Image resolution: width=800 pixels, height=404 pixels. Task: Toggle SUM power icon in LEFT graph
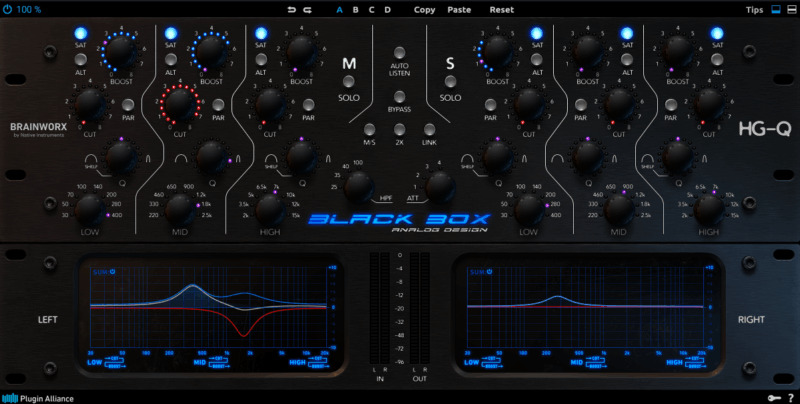pos(112,272)
